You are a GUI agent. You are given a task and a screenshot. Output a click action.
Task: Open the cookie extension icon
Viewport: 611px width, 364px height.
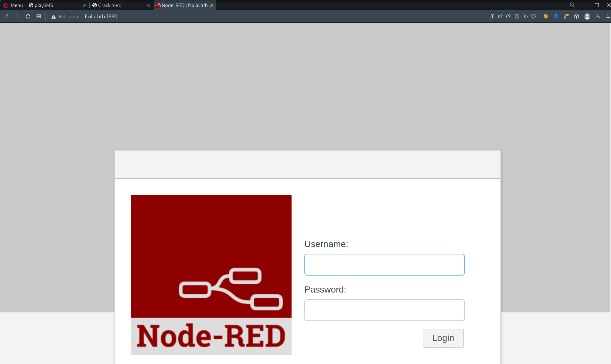546,16
